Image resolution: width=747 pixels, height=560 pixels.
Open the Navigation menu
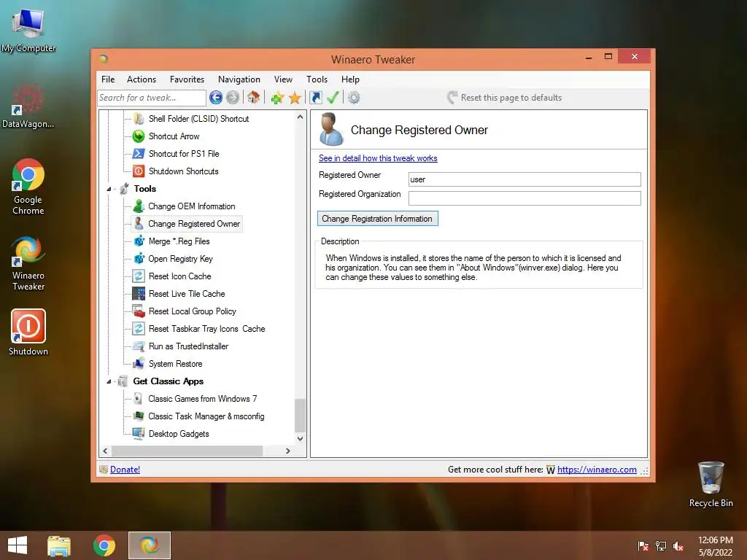[x=239, y=79]
